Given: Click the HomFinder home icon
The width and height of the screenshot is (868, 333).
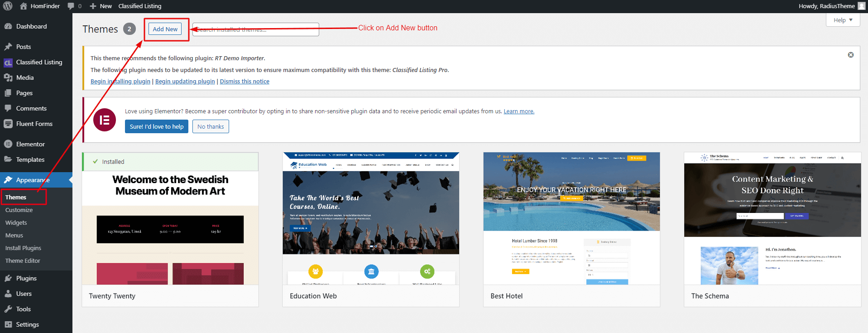Looking at the screenshot, I should [24, 6].
